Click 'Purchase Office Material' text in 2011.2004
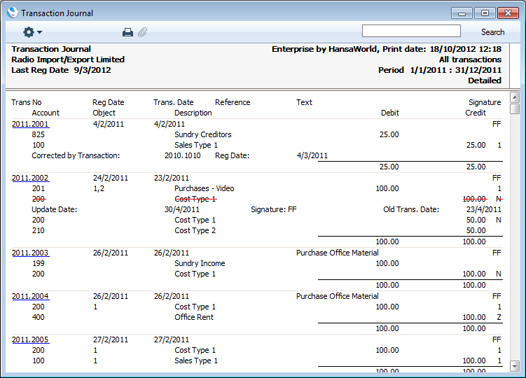This screenshot has width=526, height=378. click(337, 296)
